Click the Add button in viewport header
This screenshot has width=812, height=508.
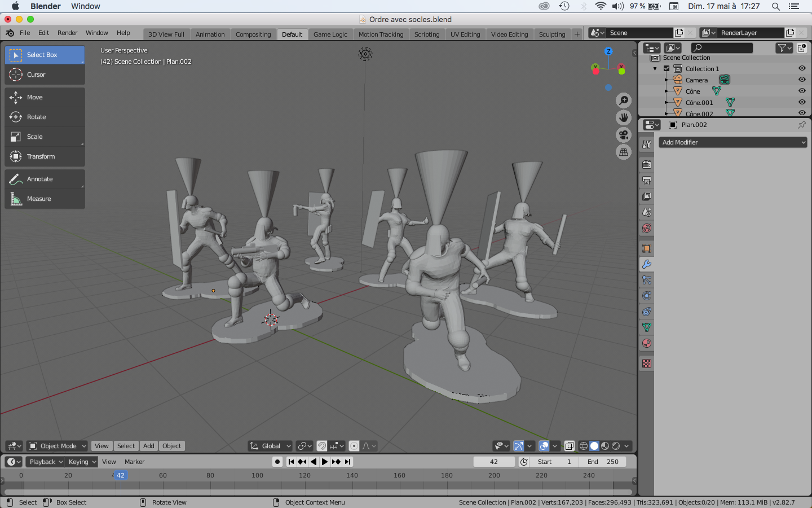pos(149,446)
